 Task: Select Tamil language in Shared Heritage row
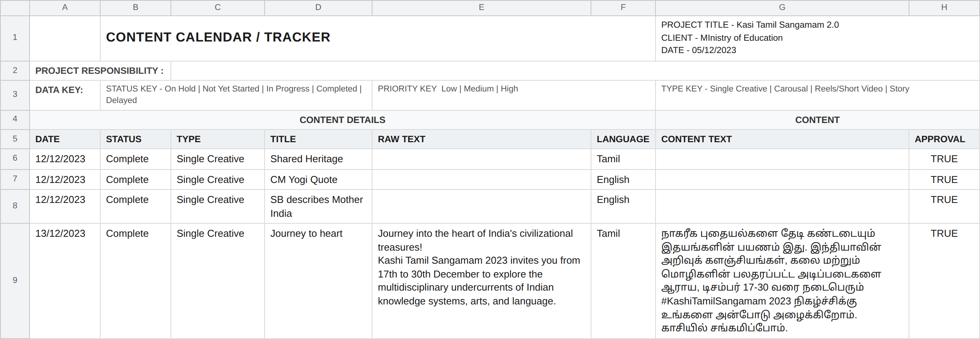click(623, 159)
